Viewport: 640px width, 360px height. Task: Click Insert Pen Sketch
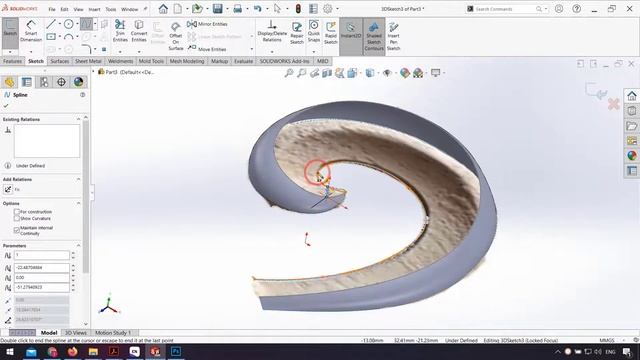[393, 36]
